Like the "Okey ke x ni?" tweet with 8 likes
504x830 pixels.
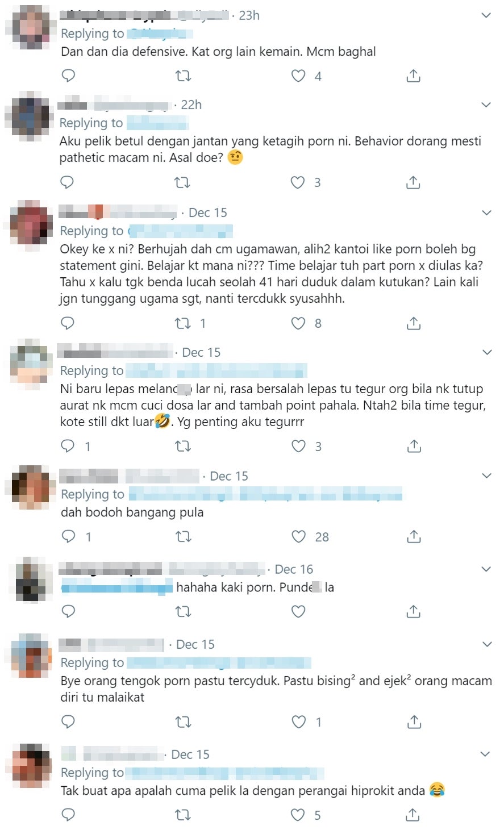pos(298,323)
